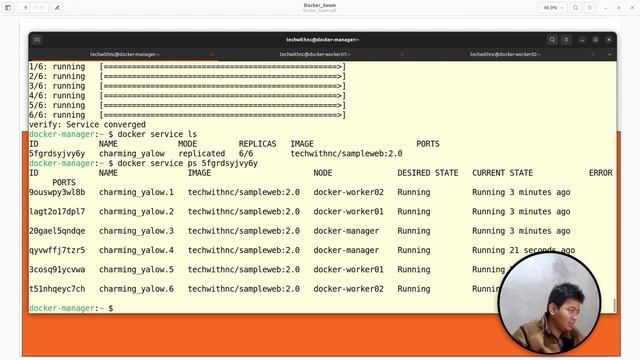Switch to techwithnc@docker-worker01 terminal tab

point(315,54)
